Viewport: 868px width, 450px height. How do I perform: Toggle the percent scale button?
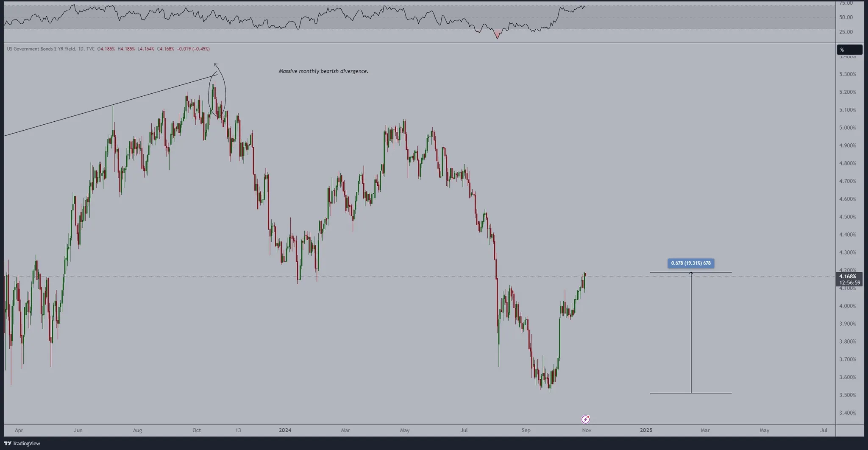[849, 50]
